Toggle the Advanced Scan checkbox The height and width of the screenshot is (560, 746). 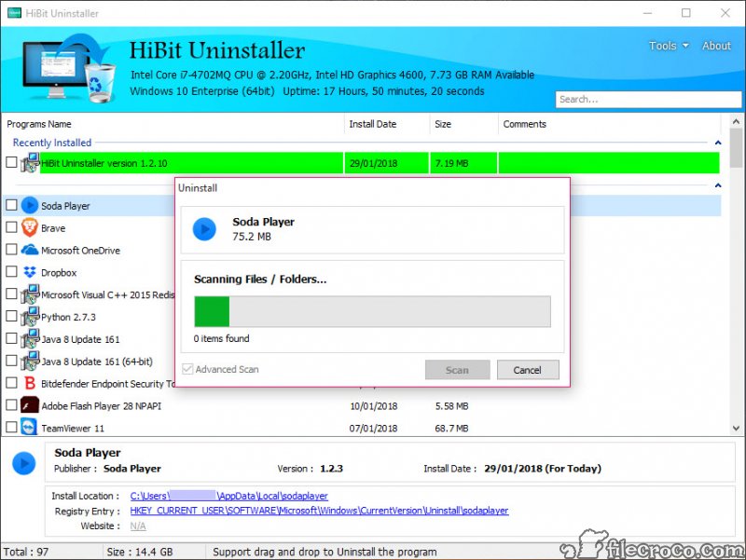coord(188,369)
